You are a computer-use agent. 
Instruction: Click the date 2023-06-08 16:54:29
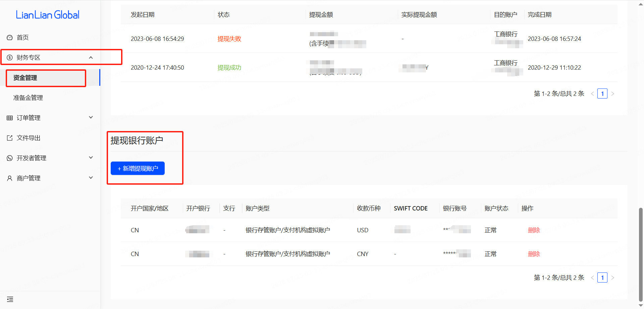157,39
